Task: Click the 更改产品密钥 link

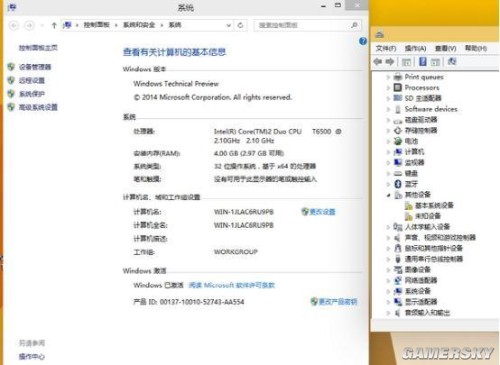Action: [x=338, y=302]
